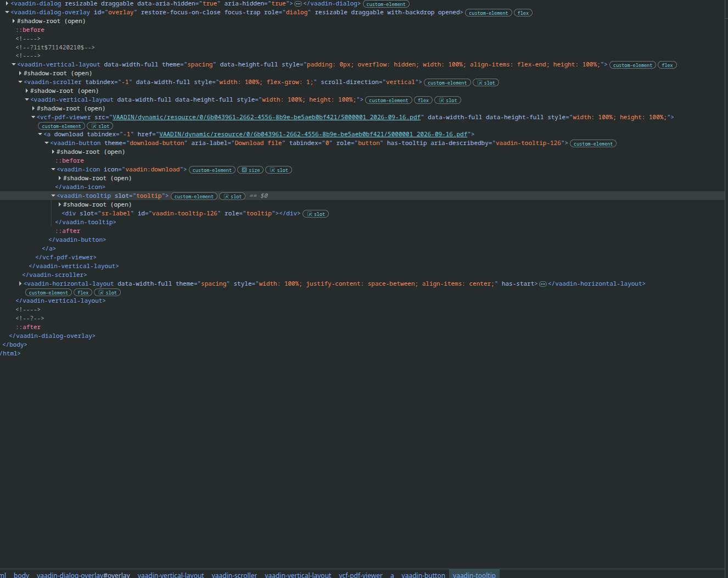Click the size badge next to vaadin-icon
Screen dimensions: 728x578
point(250,170)
